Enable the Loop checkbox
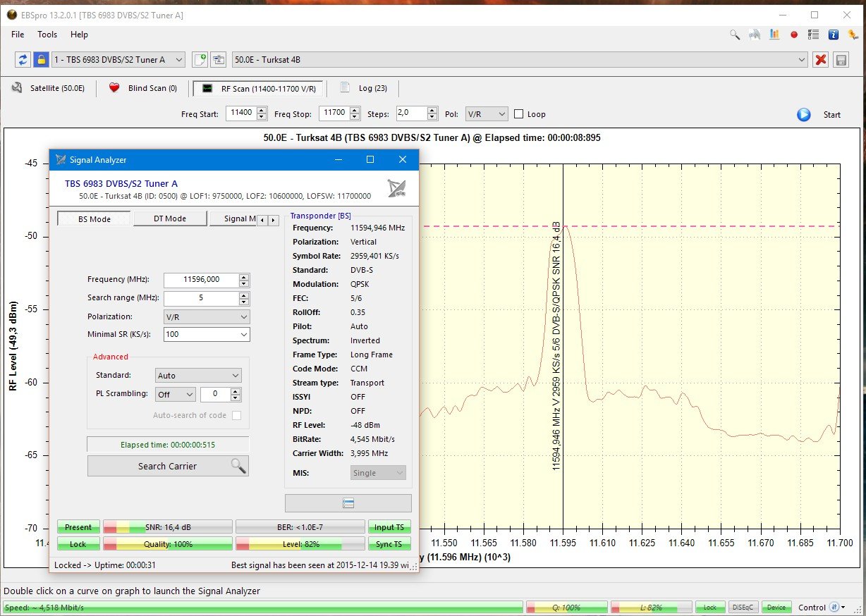The width and height of the screenshot is (866, 616). pos(520,113)
